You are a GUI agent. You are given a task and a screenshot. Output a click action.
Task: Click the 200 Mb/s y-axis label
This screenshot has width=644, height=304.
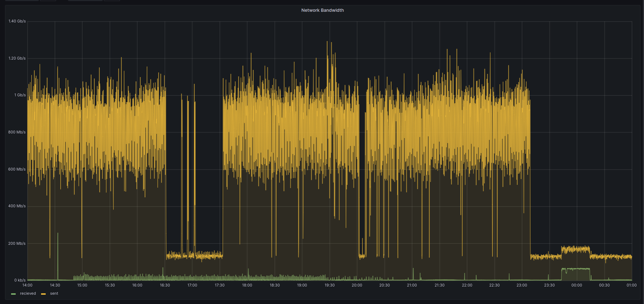(x=17, y=244)
